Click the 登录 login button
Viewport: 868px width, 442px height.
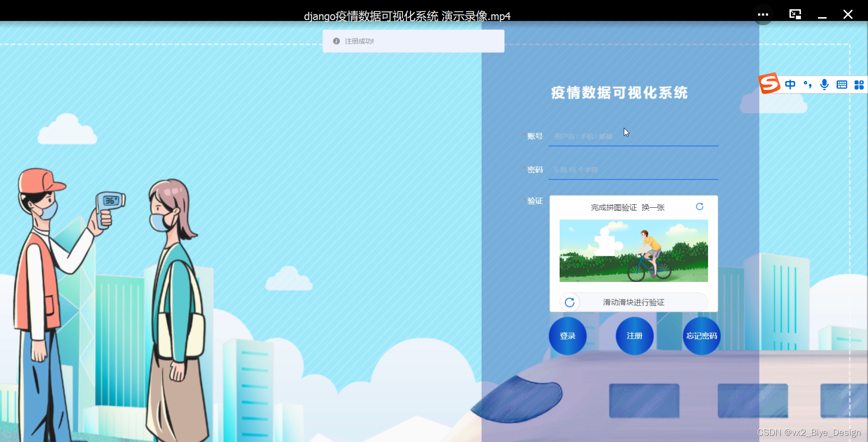pos(568,336)
